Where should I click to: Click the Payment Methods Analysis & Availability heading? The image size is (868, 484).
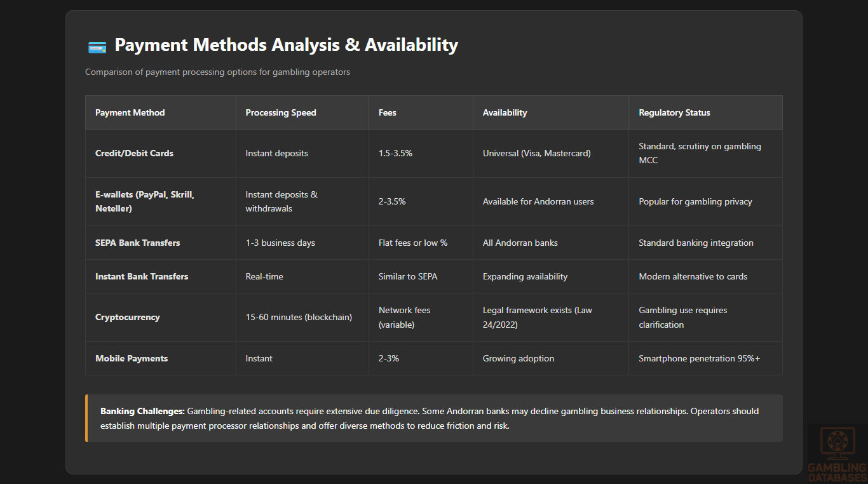(286, 45)
